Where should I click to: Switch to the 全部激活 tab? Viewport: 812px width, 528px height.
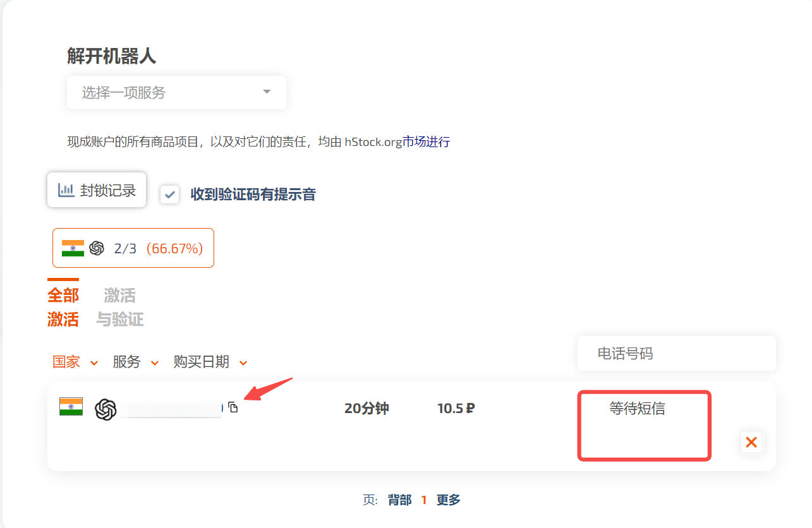[x=63, y=308]
